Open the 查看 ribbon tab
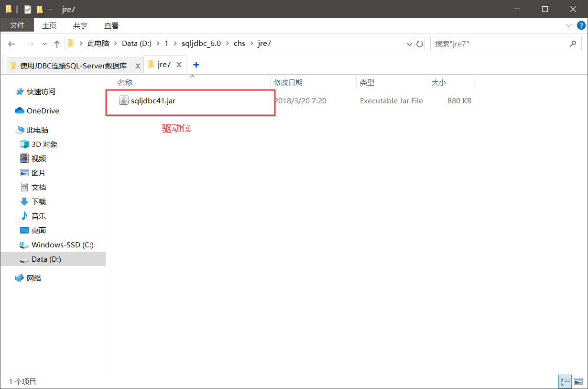Viewport: 588px width, 389px height. click(x=111, y=25)
